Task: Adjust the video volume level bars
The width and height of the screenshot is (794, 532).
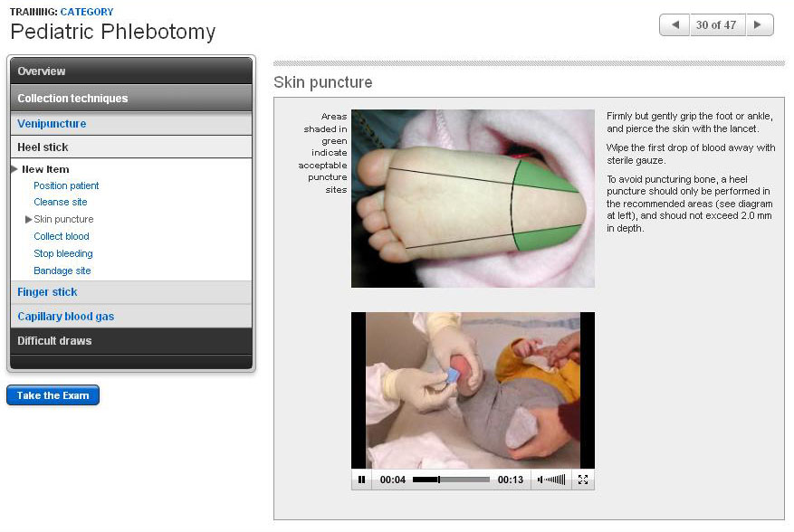Action: [557, 480]
